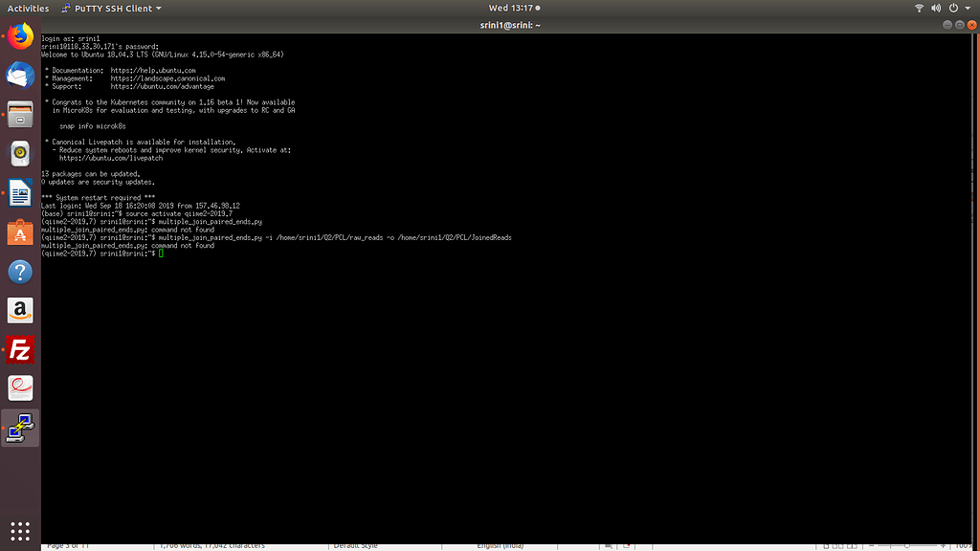This screenshot has width=980, height=551.
Task: Open the PuTTY SSH Client app menu
Action: point(111,9)
